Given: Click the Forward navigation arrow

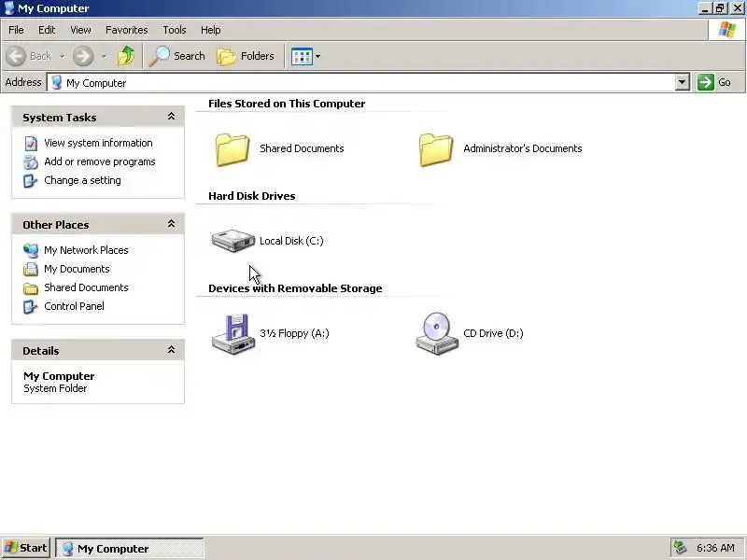Looking at the screenshot, I should click(x=83, y=56).
